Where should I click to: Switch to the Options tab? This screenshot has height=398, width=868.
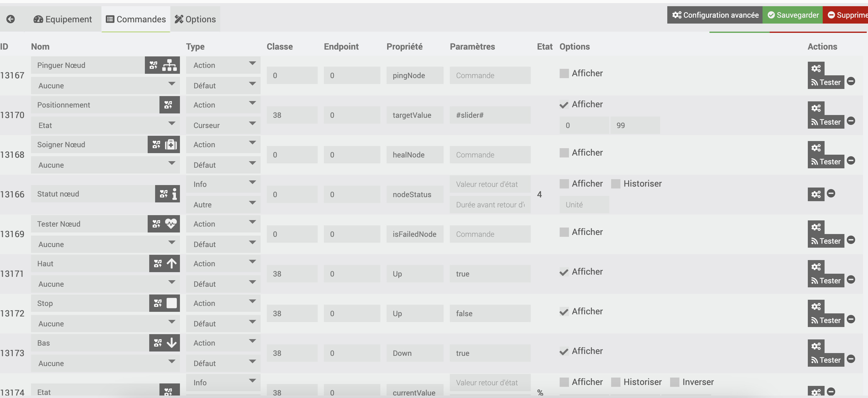[x=195, y=19]
